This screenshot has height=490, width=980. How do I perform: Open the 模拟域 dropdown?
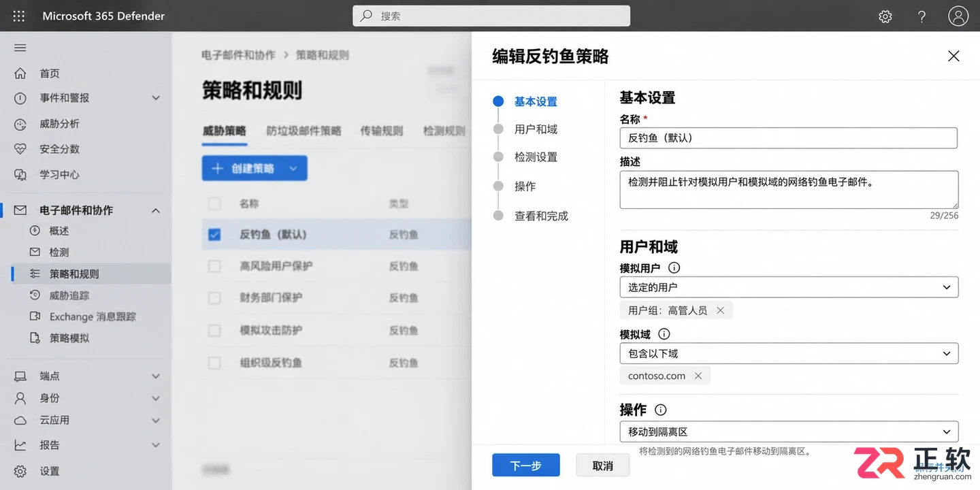[789, 353]
